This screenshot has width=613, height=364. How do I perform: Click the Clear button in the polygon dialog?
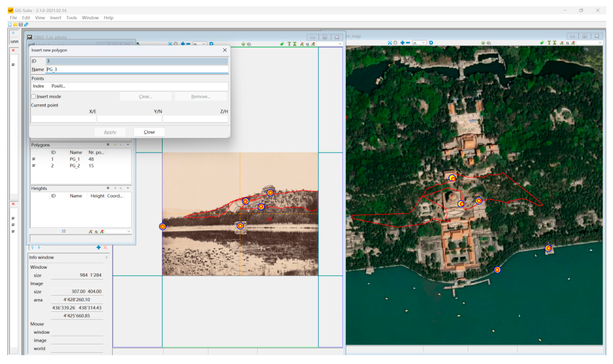click(x=145, y=96)
